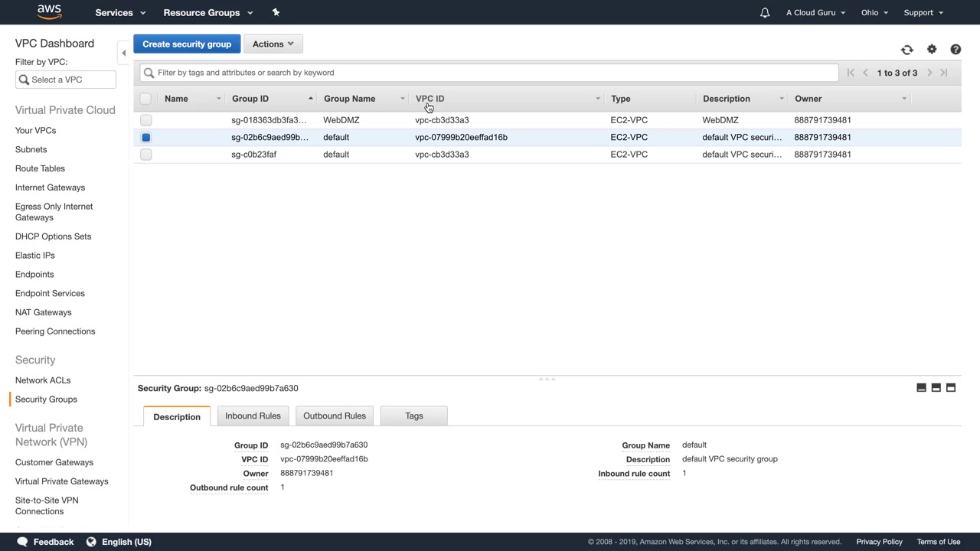This screenshot has height=551, width=980.
Task: Open the notifications bell
Action: [764, 12]
